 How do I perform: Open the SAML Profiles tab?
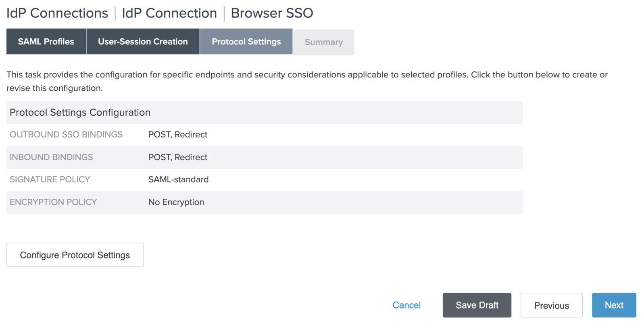(46, 42)
